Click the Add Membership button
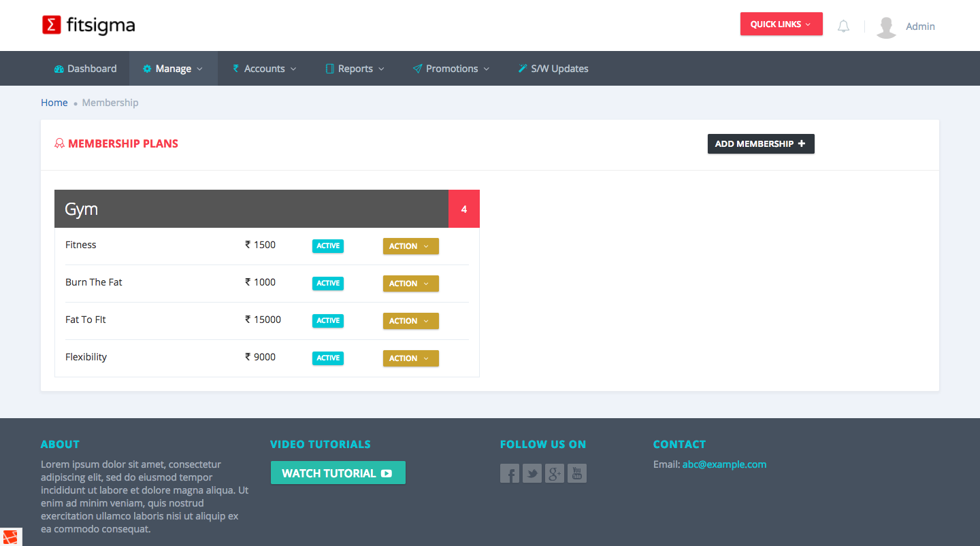Image resolution: width=980 pixels, height=546 pixels. (x=760, y=143)
